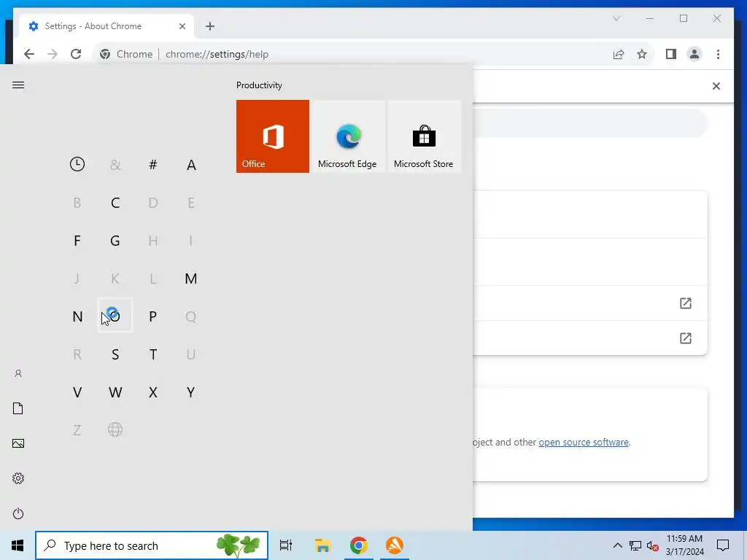Jump to recently added clock icon
This screenshot has width=747, height=560.
pos(77,164)
